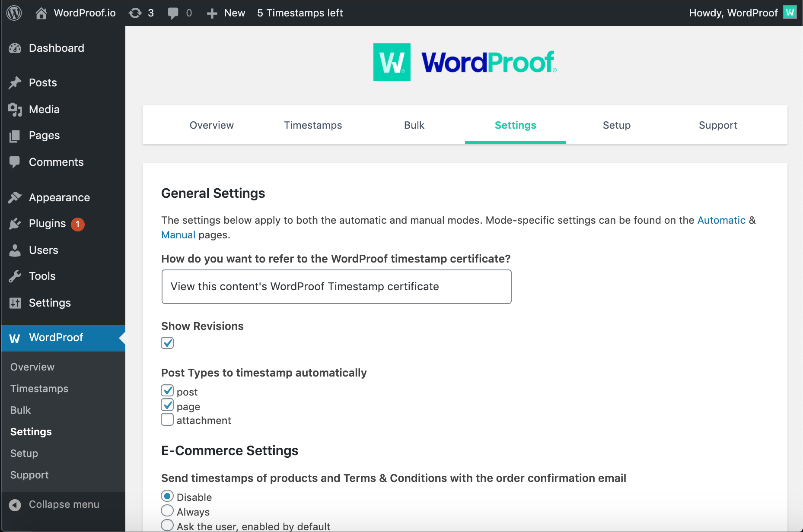803x532 pixels.
Task: Click the Posts pin icon
Action: coord(15,82)
